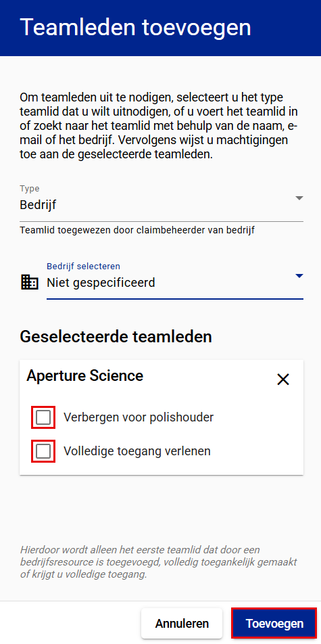
Task: Click the claimbeheerder helper text below Type
Action: [x=137, y=231]
